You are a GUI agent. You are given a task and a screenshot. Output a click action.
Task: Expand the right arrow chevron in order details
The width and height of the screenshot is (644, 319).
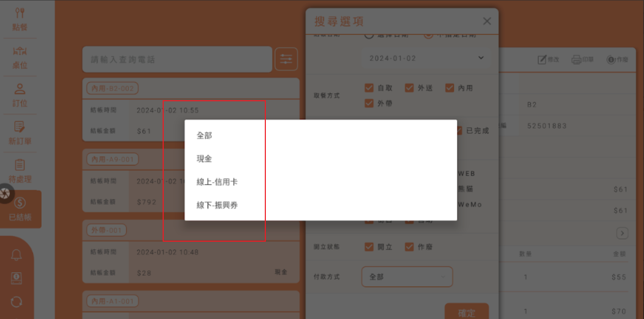(622, 234)
